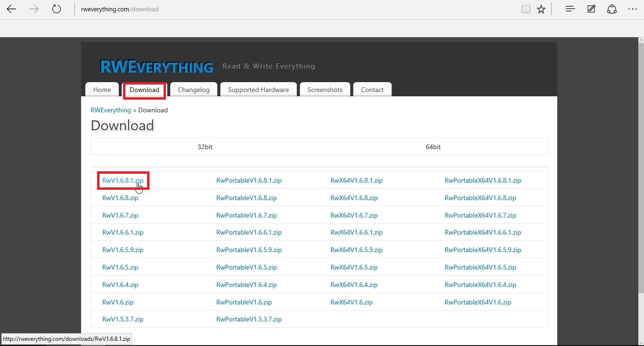644x346 pixels.
Task: Download RwV1.6.4.zip
Action: 120,285
